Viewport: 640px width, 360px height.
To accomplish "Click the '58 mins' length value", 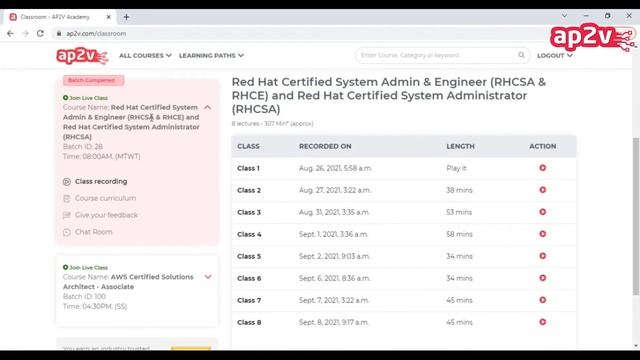I will 459,234.
